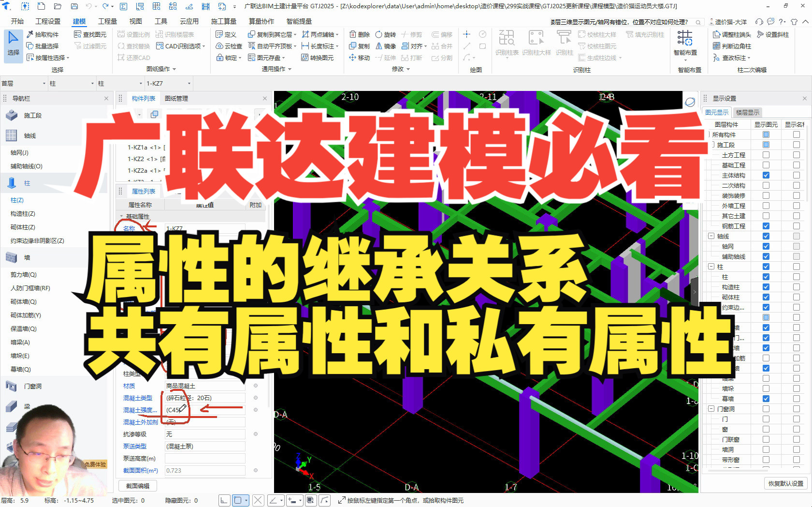Screen dimensions: 812x507
Task: Select 构造柱(Z) in navigation bar
Action: (23, 213)
